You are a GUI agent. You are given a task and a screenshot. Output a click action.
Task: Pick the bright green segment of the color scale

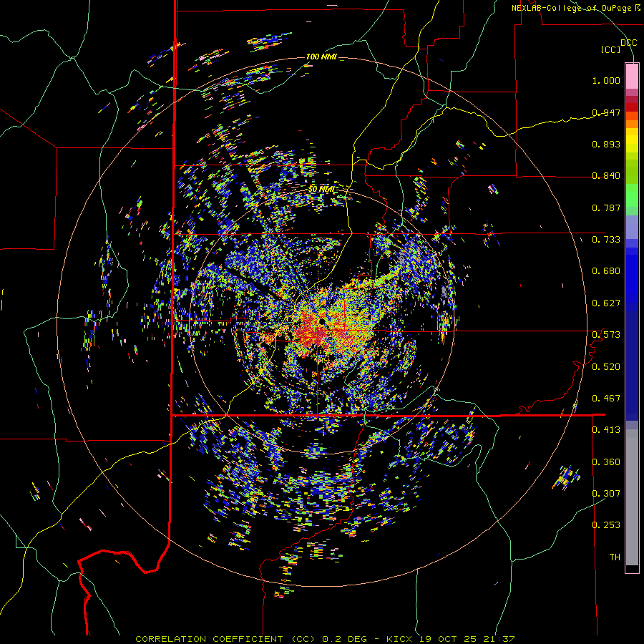click(x=632, y=195)
